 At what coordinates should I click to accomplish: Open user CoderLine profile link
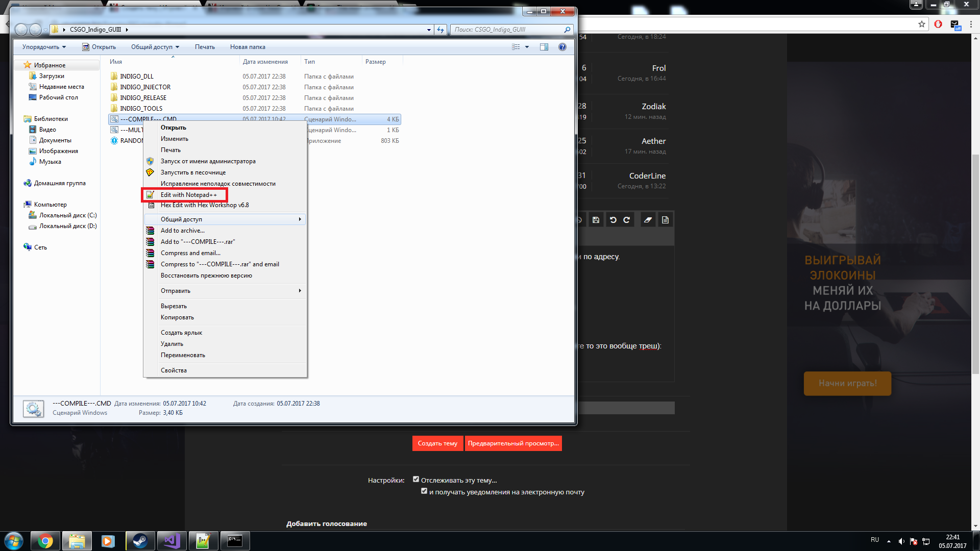coord(647,176)
